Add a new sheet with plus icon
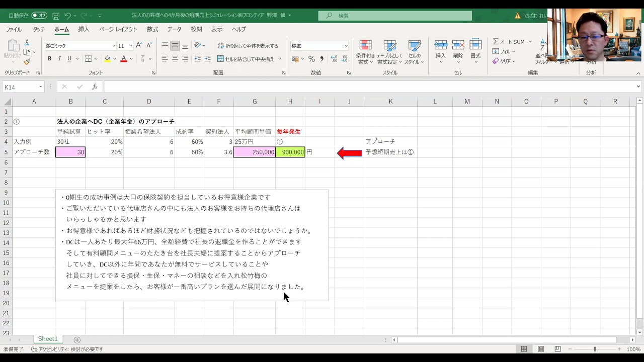 click(77, 340)
